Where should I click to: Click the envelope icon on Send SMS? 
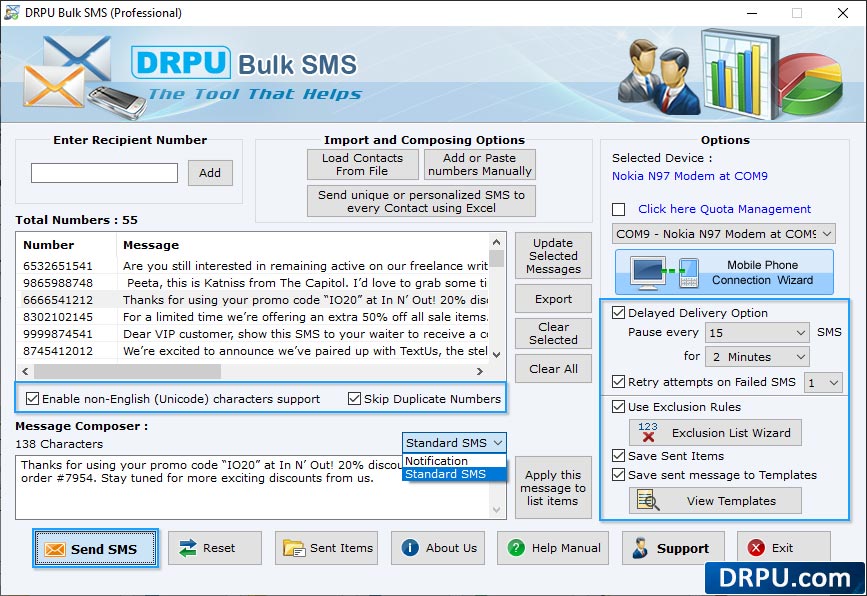coord(55,549)
